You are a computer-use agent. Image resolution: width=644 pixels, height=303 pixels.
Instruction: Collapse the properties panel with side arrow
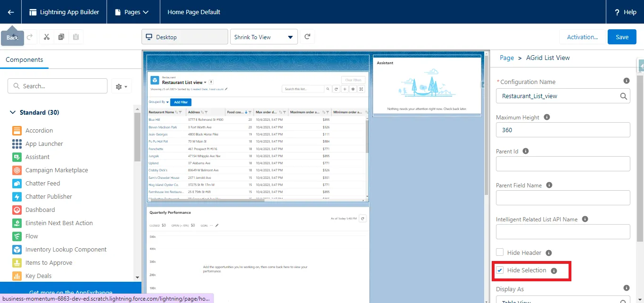click(641, 67)
